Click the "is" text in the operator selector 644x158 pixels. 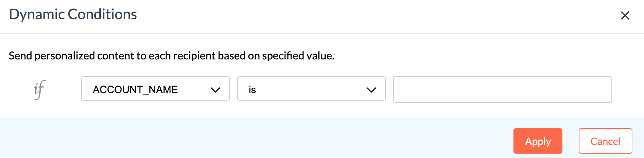[252, 90]
